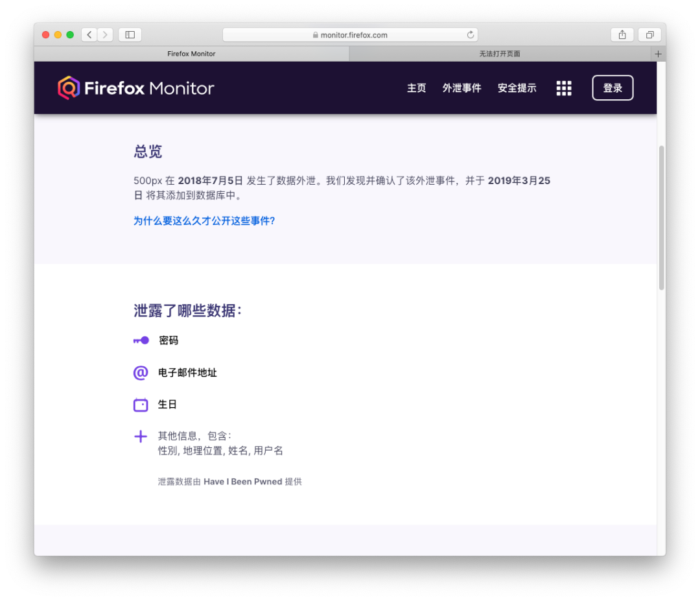Click the @ icon beside 电子邮件地址

[141, 372]
